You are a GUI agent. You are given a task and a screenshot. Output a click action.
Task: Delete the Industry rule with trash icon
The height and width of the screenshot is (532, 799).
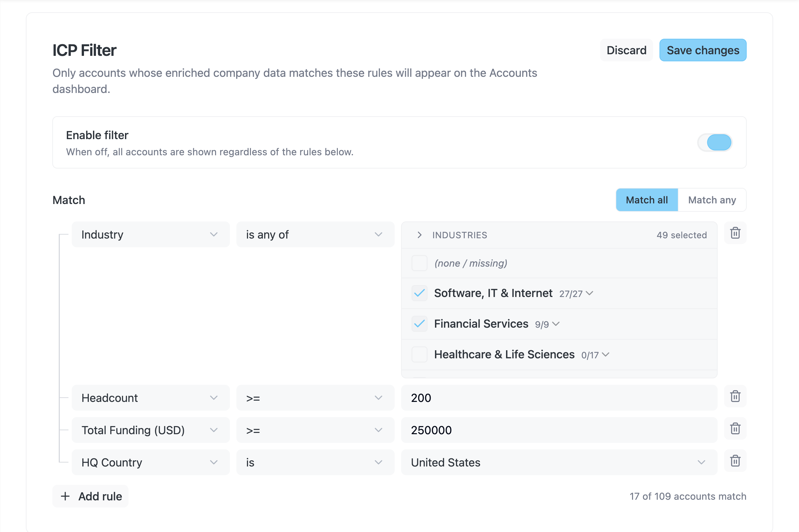(x=735, y=233)
